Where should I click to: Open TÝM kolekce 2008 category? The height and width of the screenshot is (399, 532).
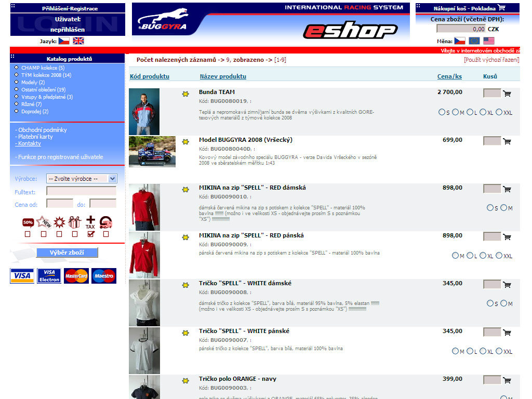click(x=46, y=75)
